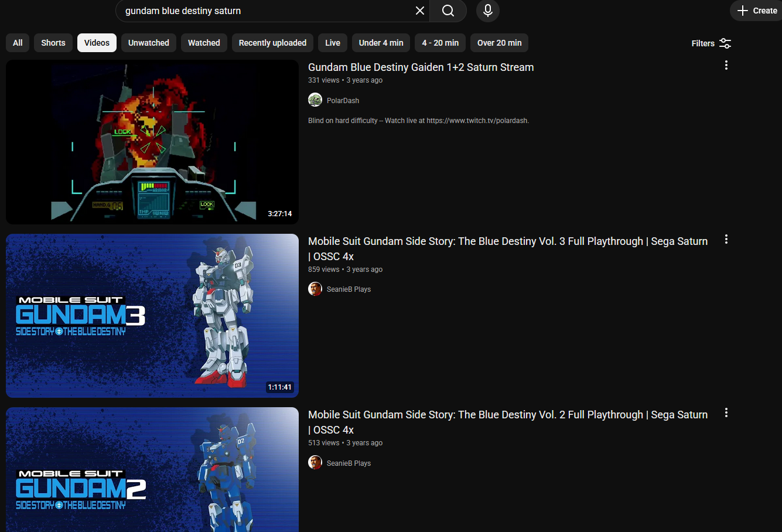Open more options for Gaiden 1+2 Saturn Stream
The image size is (782, 532).
click(726, 66)
